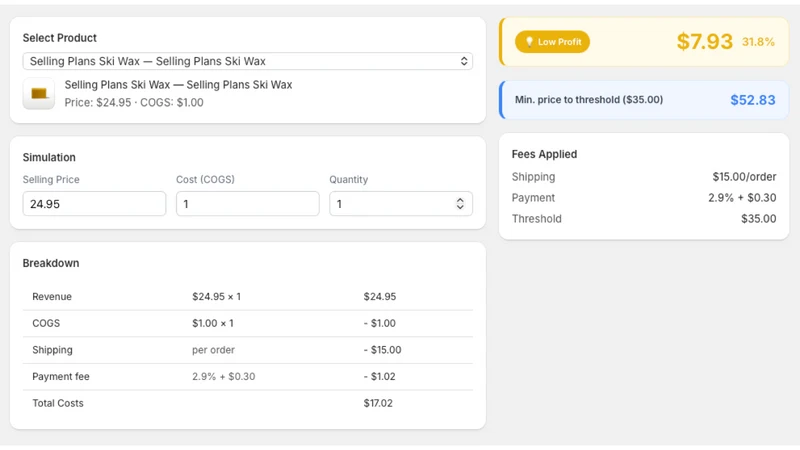
Task: Click the Total Costs $17.02 row
Action: click(x=247, y=403)
